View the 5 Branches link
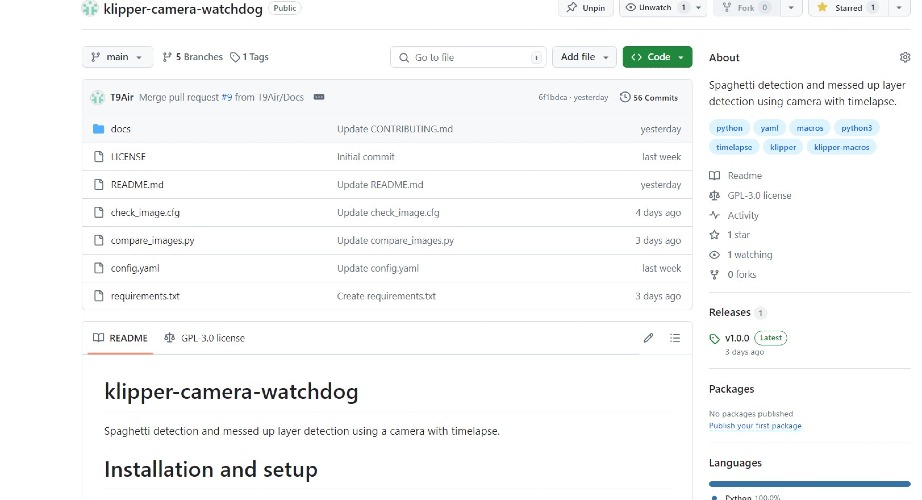922x500 pixels. [193, 57]
